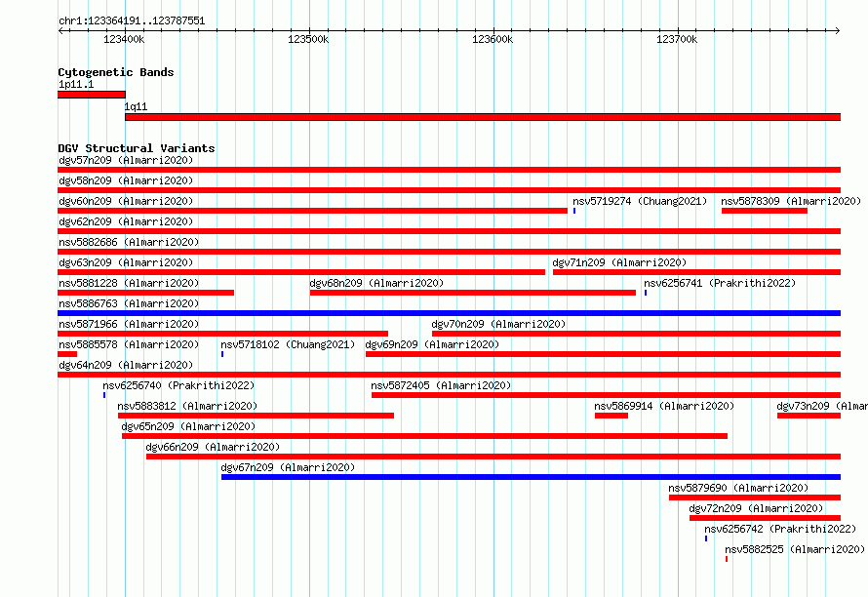868x597 pixels.
Task: Select the nsv5879690 (Almarri2020) label
Action: pyautogui.click(x=738, y=488)
